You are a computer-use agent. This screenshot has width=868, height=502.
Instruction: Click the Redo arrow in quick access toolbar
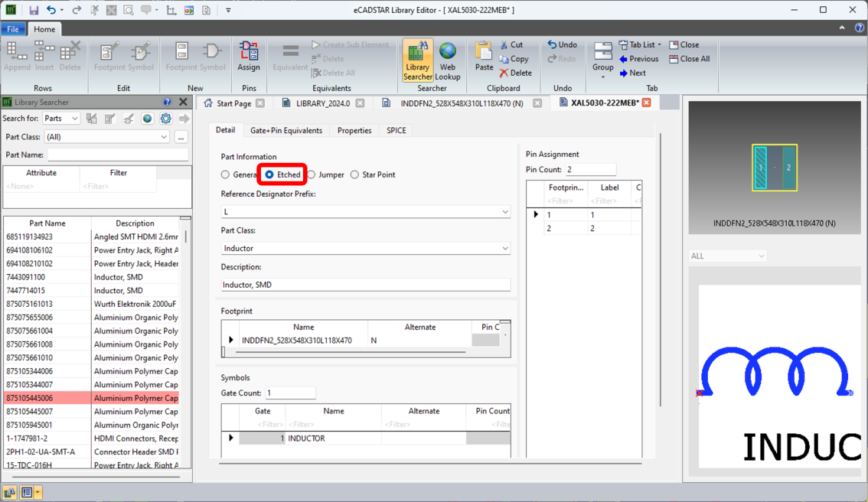tap(77, 10)
